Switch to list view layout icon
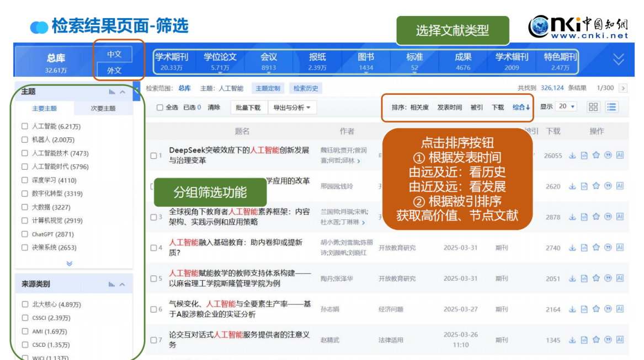Screen dimensions: 644x360 click(x=611, y=107)
